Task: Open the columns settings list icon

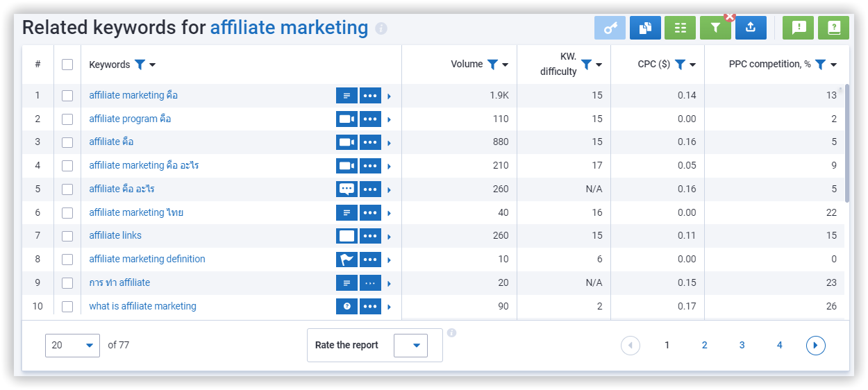Action: tap(680, 28)
